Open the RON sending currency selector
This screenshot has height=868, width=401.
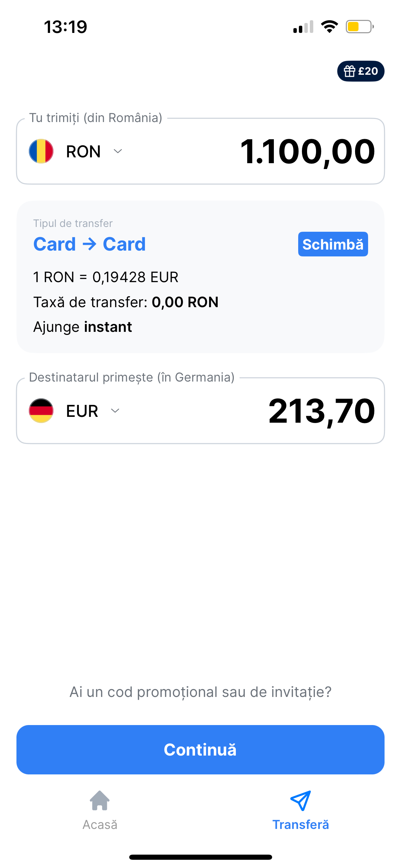[83, 151]
